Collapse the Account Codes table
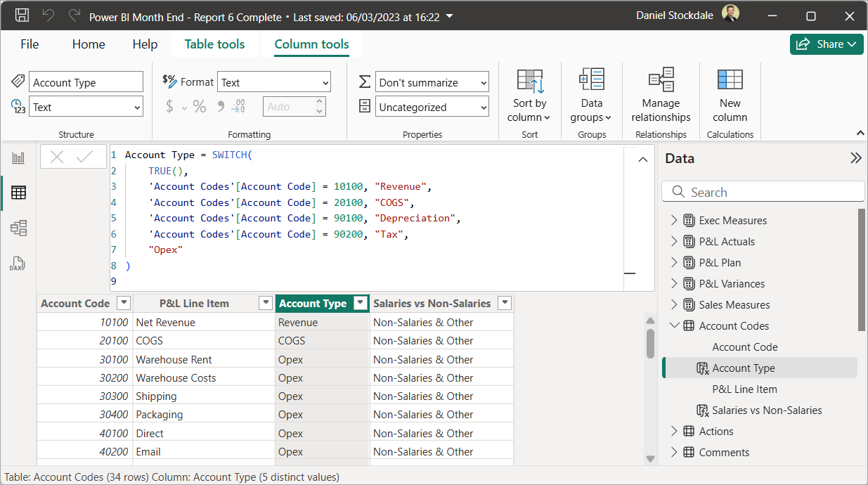The width and height of the screenshot is (868, 485). pyautogui.click(x=675, y=326)
